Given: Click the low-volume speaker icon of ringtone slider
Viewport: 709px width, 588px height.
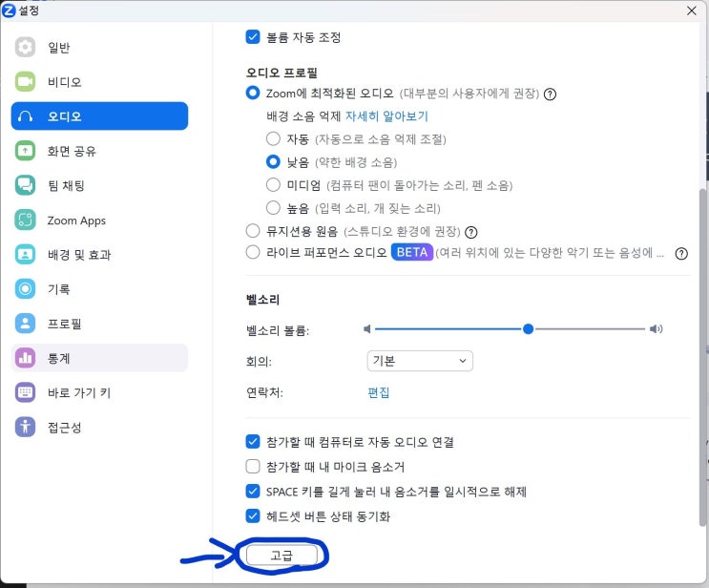Looking at the screenshot, I should point(367,328).
